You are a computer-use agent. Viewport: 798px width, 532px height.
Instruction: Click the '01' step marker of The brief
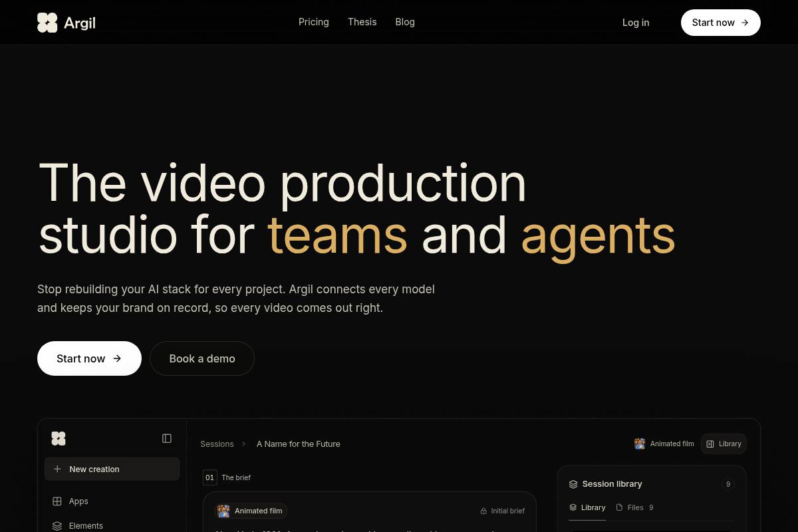(x=210, y=477)
